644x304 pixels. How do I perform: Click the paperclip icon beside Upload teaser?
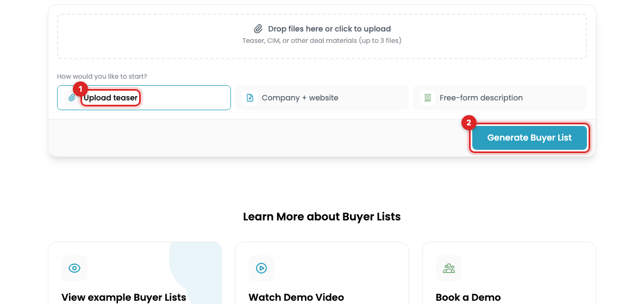click(72, 98)
